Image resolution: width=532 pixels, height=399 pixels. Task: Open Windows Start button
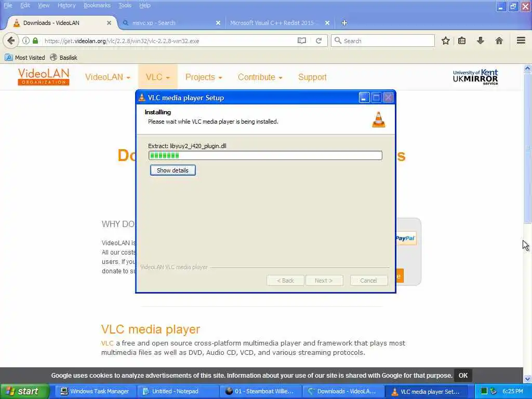24,391
